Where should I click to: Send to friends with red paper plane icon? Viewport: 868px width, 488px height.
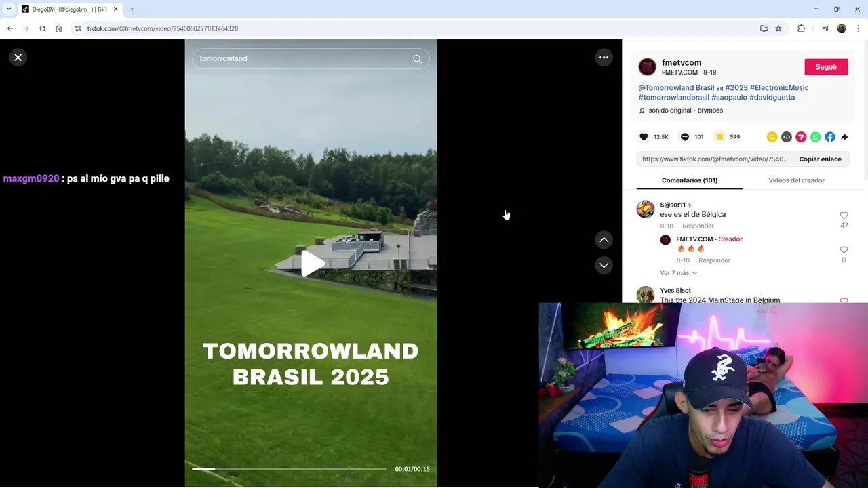point(801,137)
